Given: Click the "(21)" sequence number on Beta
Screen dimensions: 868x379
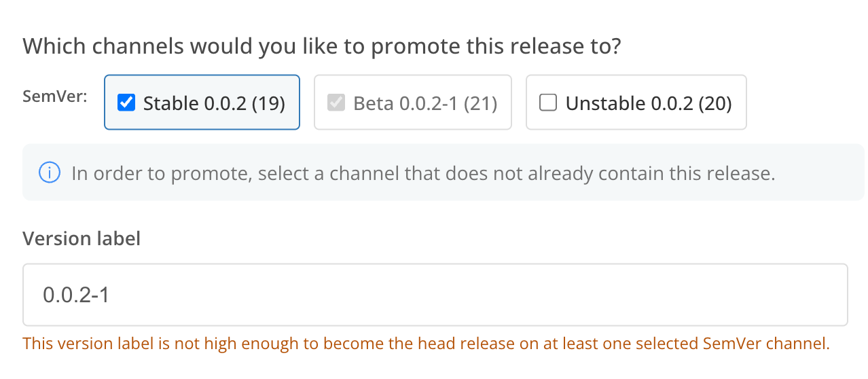Looking at the screenshot, I should 480,103.
